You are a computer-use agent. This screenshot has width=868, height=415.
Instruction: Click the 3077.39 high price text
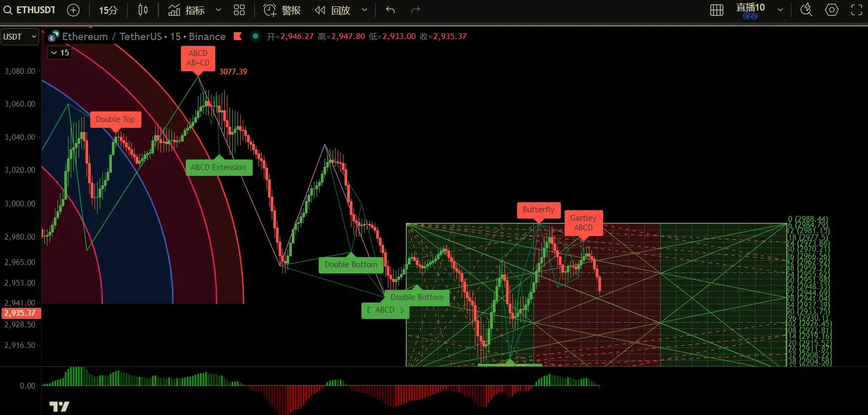pyautogui.click(x=233, y=72)
